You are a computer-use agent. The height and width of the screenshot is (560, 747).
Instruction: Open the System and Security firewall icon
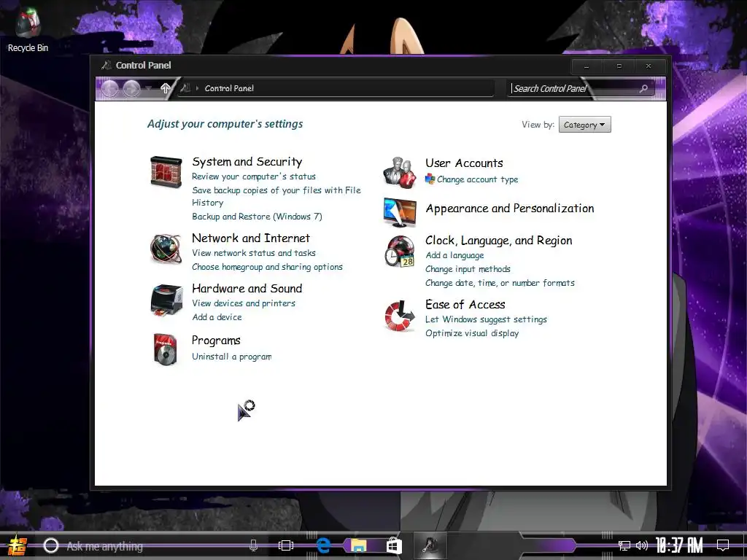166,172
